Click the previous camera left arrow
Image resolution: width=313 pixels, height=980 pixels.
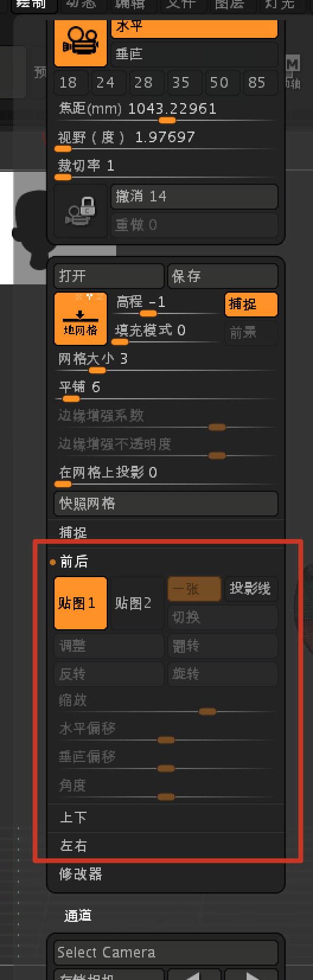194,975
